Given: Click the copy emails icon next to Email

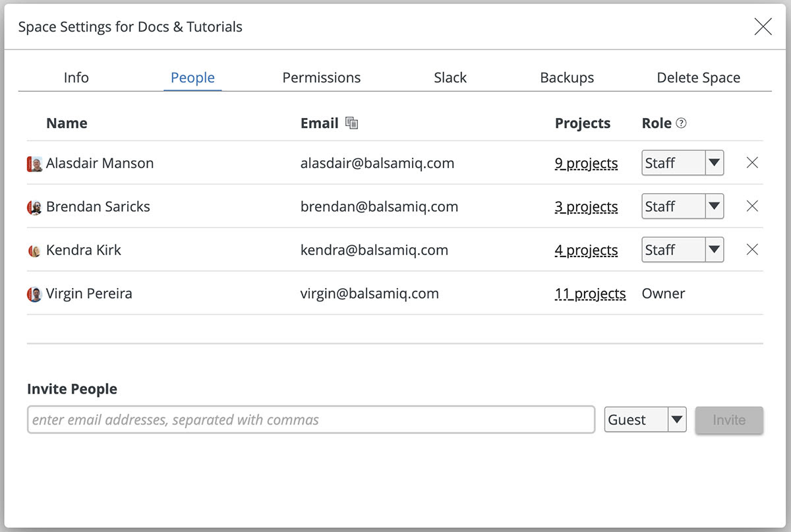Looking at the screenshot, I should click(352, 123).
